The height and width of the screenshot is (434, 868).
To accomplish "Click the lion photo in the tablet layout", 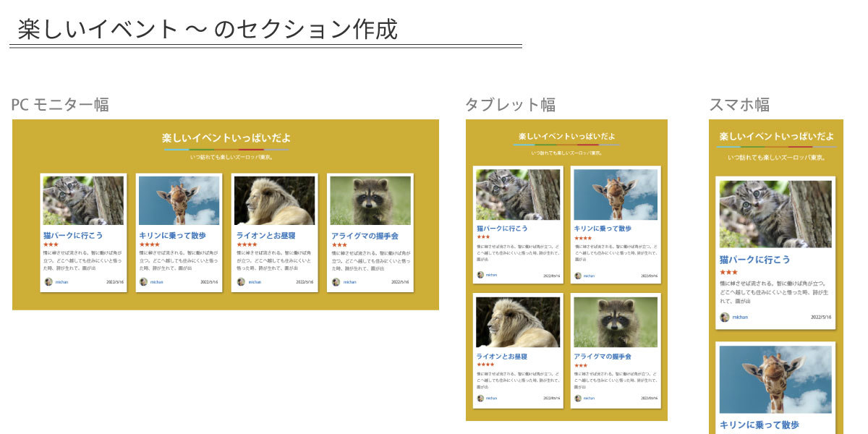I will click(x=518, y=323).
